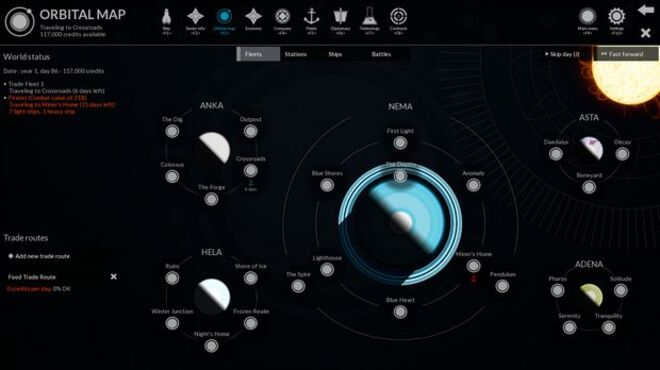
Task: Select Serenity station on Adena
Action: [x=570, y=327]
